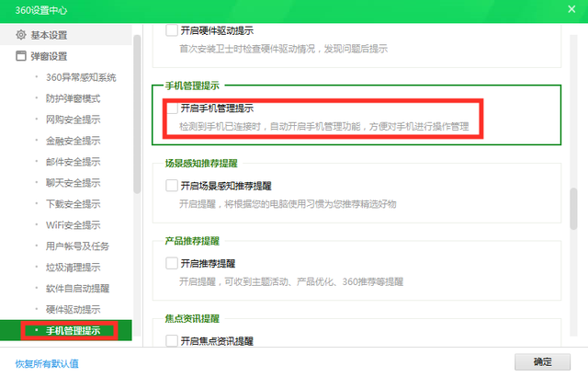The width and height of the screenshot is (588, 377).
Task: Click the 弹窗设置 window icon
Action: (x=21, y=56)
